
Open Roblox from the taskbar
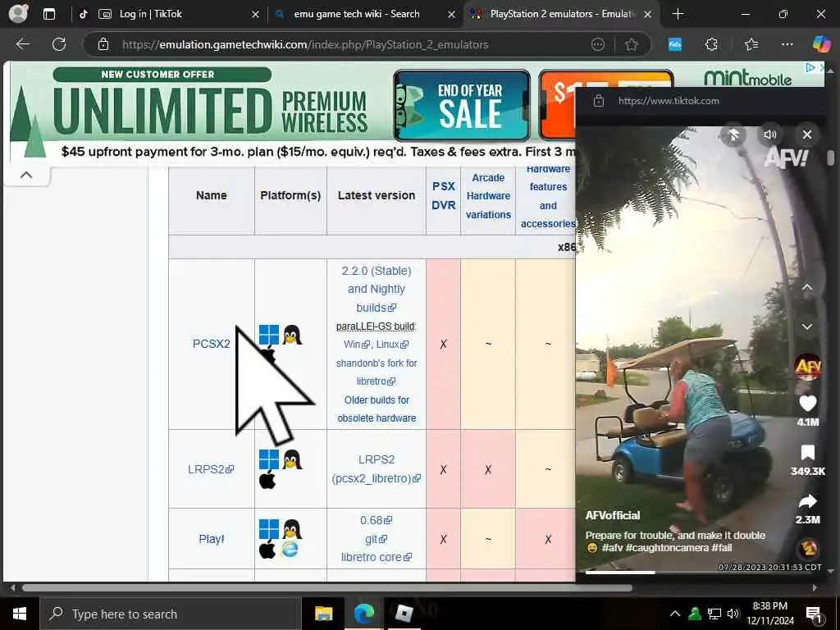pyautogui.click(x=404, y=614)
